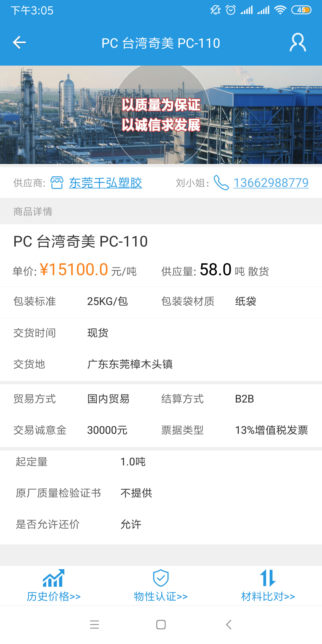Open 历史价格 price history section
The width and height of the screenshot is (322, 644).
point(54,597)
